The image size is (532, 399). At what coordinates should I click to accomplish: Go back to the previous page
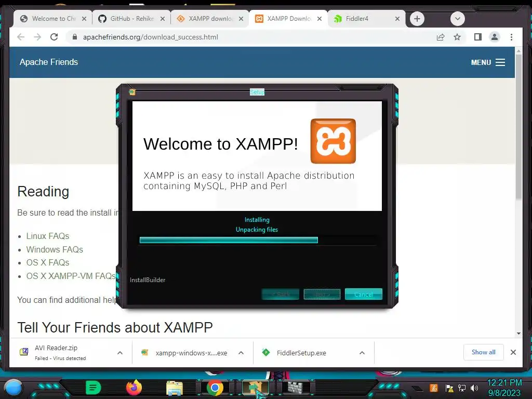21,37
